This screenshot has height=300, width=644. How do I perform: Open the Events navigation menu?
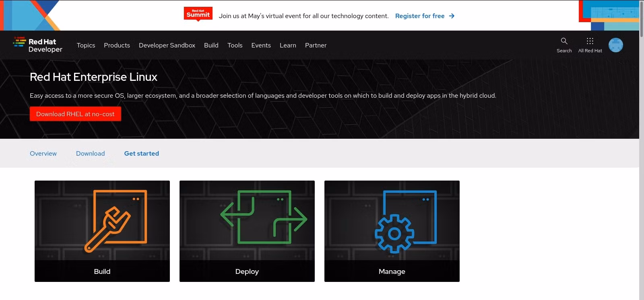point(261,45)
